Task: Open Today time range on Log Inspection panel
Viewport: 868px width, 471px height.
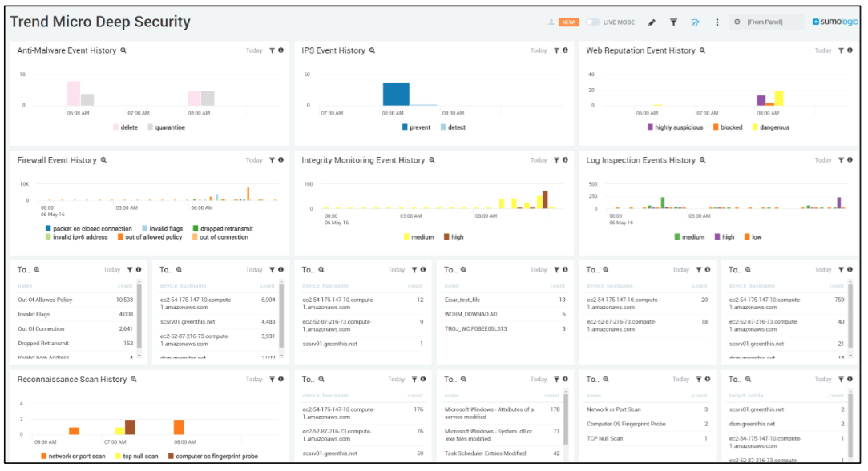Action: pyautogui.click(x=823, y=160)
